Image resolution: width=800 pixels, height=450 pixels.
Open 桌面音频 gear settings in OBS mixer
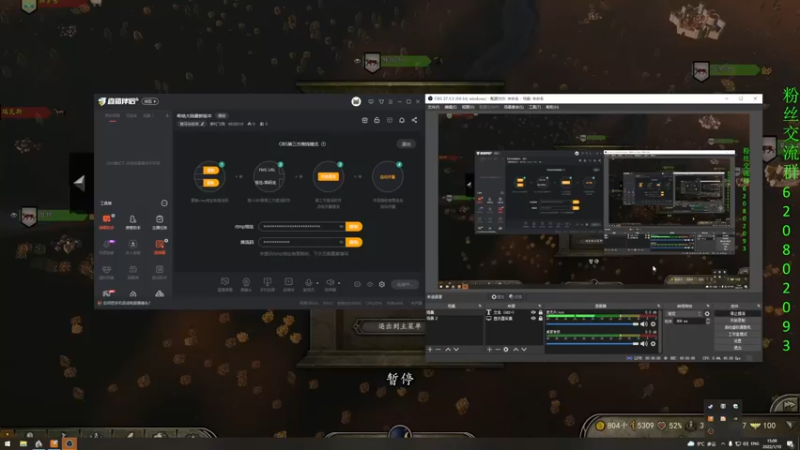pos(653,343)
